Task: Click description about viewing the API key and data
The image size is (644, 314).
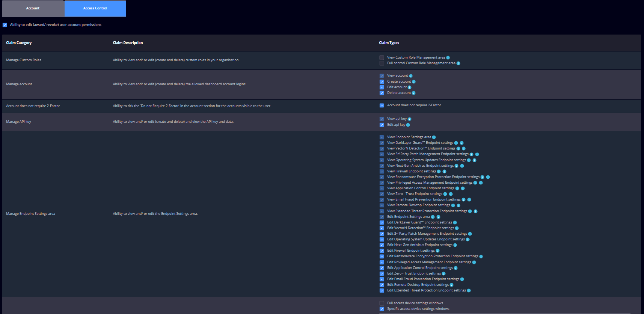Action: click(173, 122)
